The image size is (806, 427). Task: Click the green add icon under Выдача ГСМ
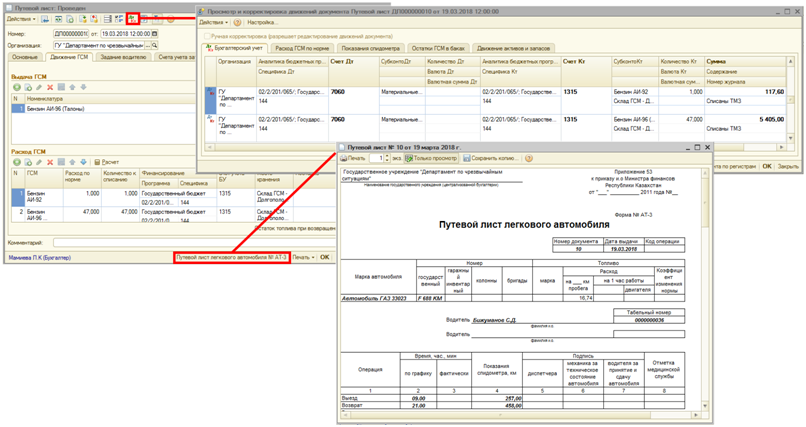tap(17, 88)
